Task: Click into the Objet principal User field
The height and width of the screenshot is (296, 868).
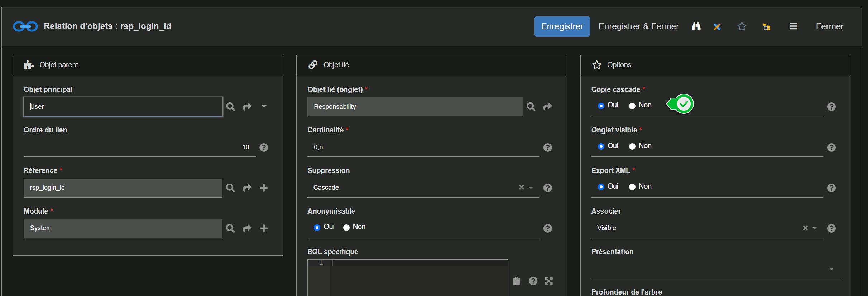Action: pos(123,107)
